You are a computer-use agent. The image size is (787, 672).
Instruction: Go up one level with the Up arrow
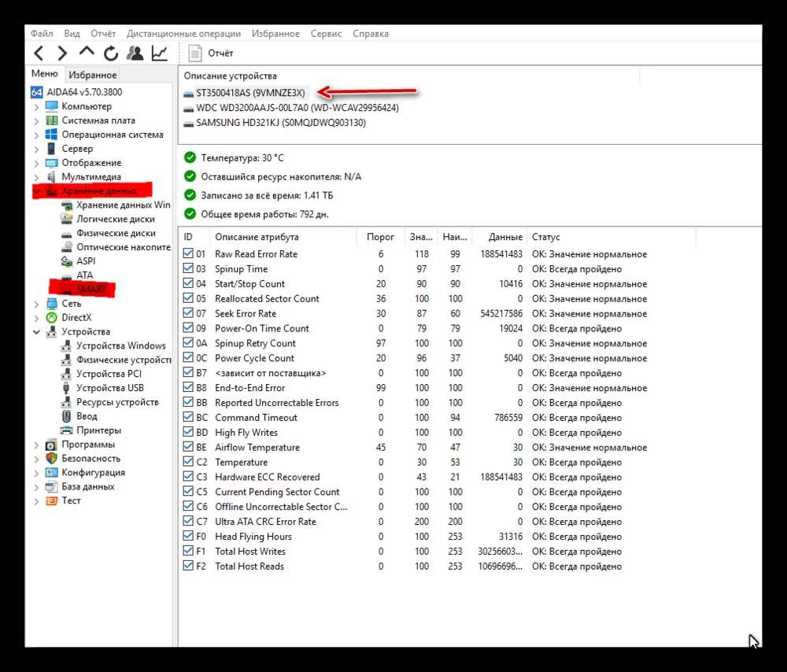click(x=87, y=52)
